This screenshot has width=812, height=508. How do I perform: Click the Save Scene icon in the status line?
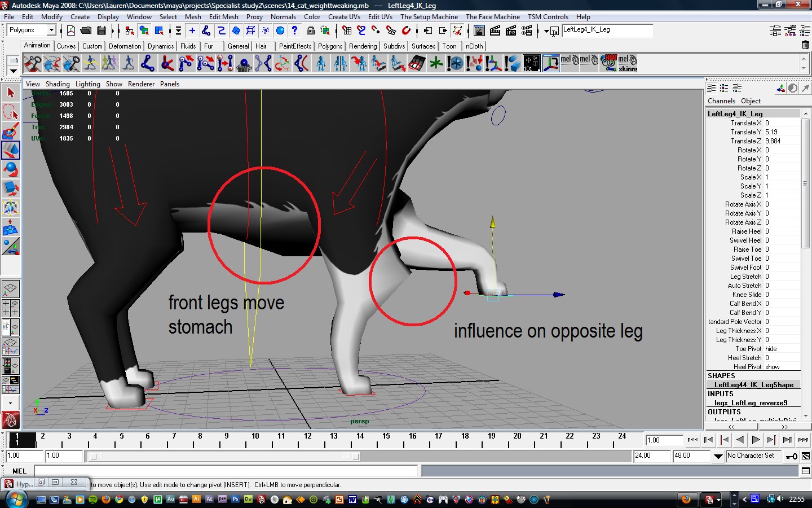(x=100, y=30)
